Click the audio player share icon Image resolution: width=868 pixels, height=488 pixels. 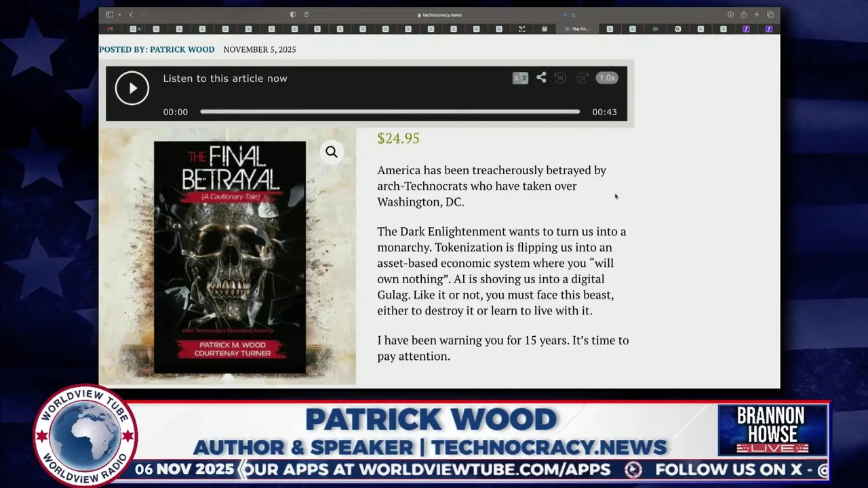coord(541,78)
